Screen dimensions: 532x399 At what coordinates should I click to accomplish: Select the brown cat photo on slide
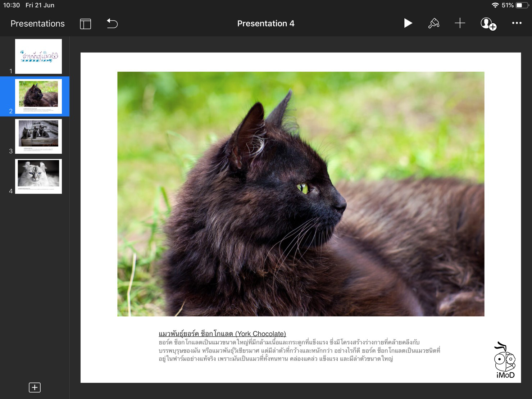(301, 194)
